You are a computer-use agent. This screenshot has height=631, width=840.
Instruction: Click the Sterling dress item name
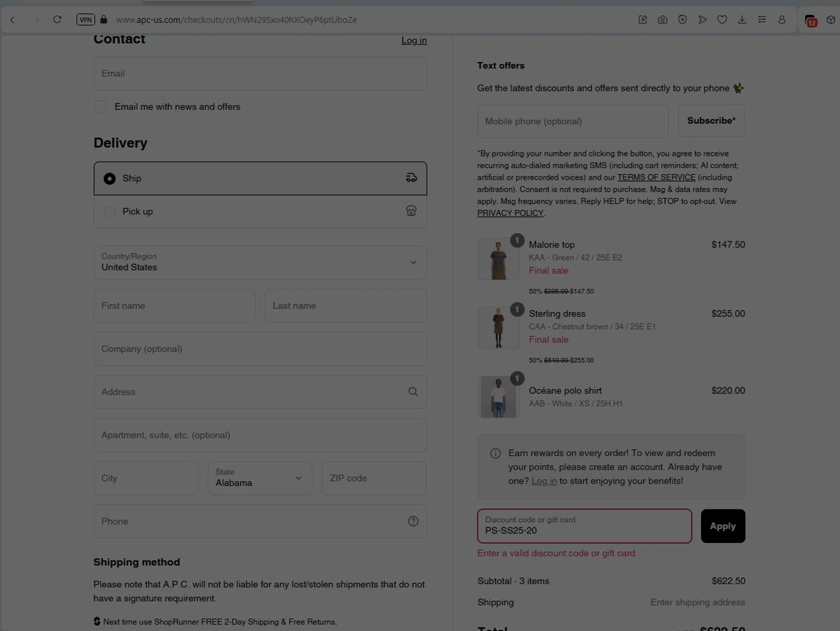click(x=557, y=314)
